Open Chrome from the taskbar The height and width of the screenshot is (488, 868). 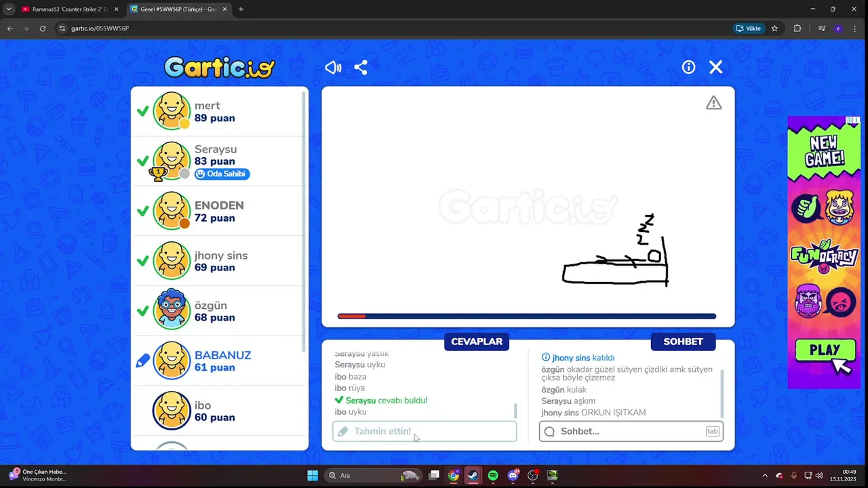pyautogui.click(x=454, y=475)
